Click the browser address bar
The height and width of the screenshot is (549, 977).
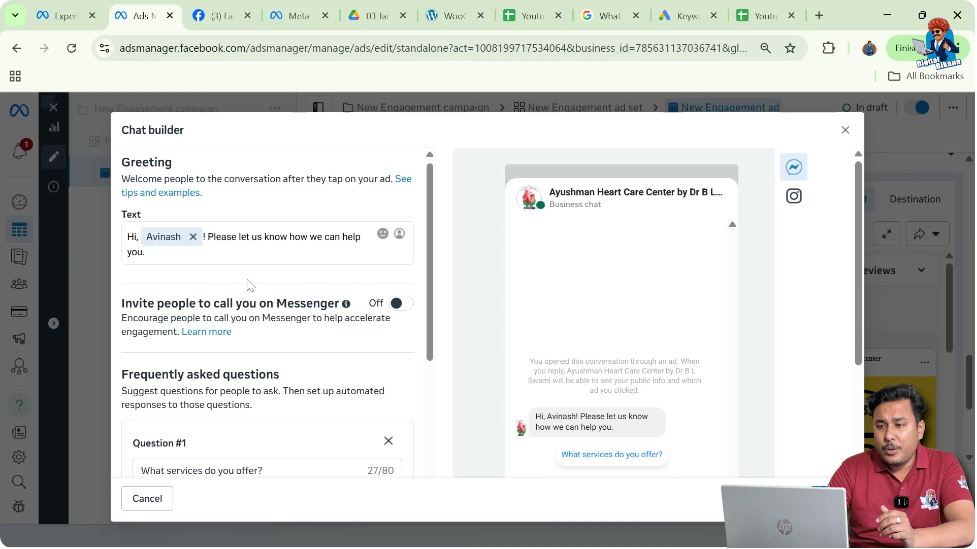(x=432, y=48)
